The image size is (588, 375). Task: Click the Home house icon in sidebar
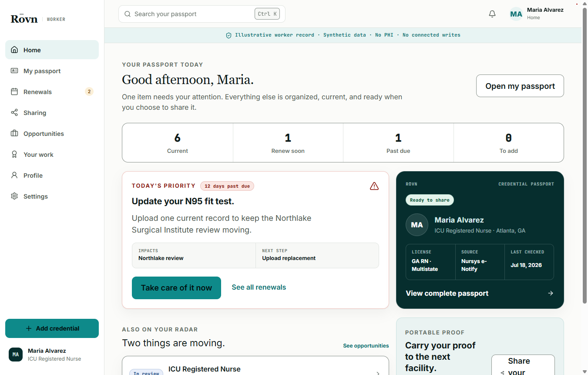point(14,50)
